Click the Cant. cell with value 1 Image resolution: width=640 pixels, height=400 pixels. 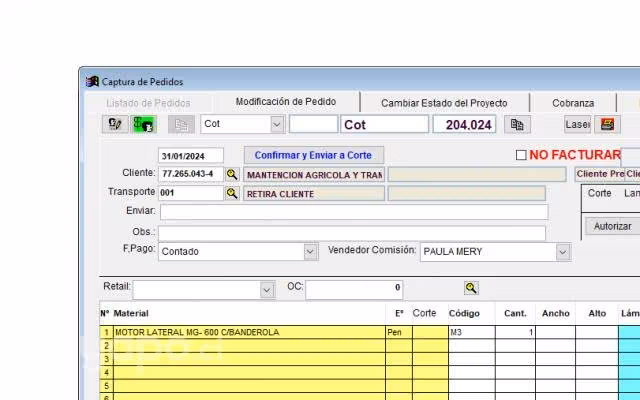coord(515,332)
